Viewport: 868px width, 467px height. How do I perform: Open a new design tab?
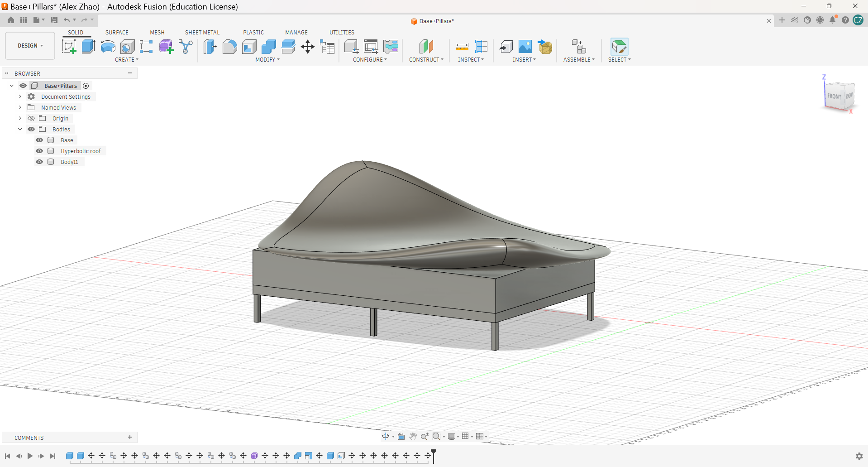782,20
